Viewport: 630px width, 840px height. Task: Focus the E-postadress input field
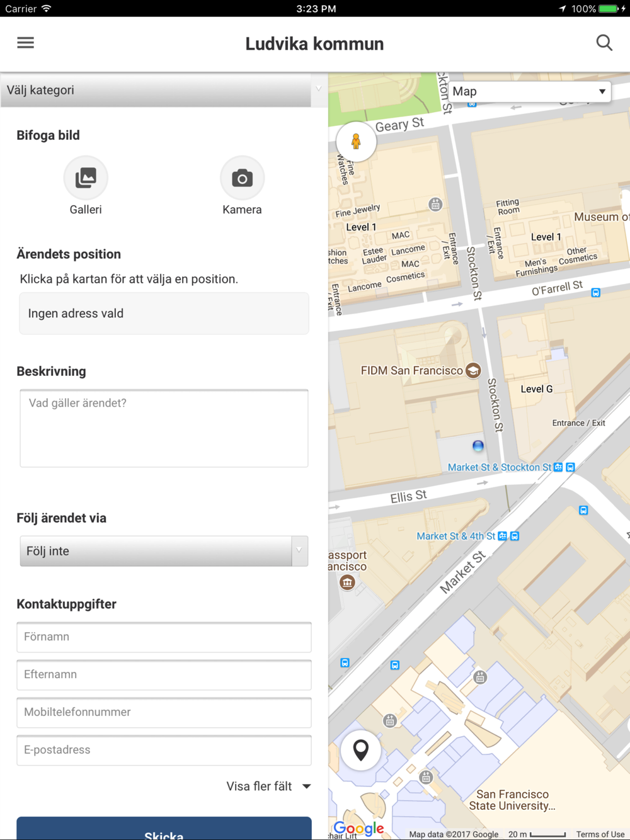164,751
